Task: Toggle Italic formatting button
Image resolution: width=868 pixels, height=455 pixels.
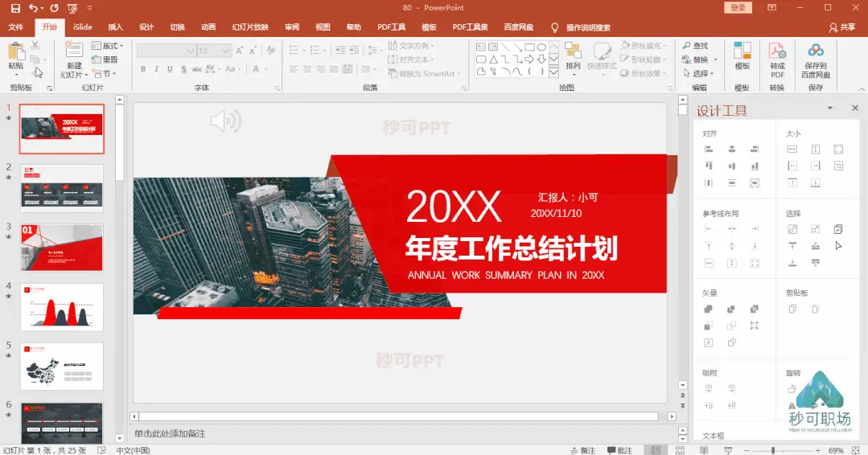Action: point(156,69)
